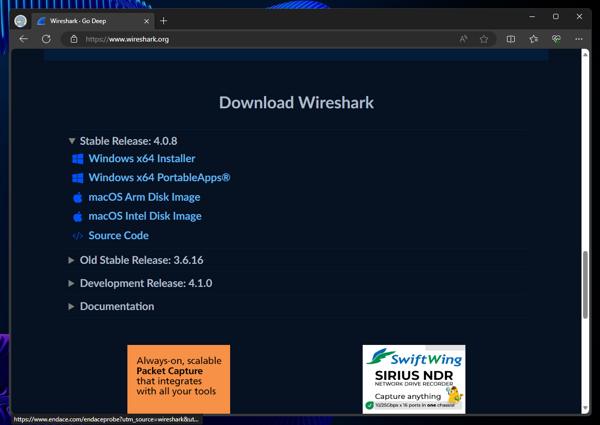Open the orange Packet Capture advertisement
Screen dimensions: 600x425
coord(179,379)
